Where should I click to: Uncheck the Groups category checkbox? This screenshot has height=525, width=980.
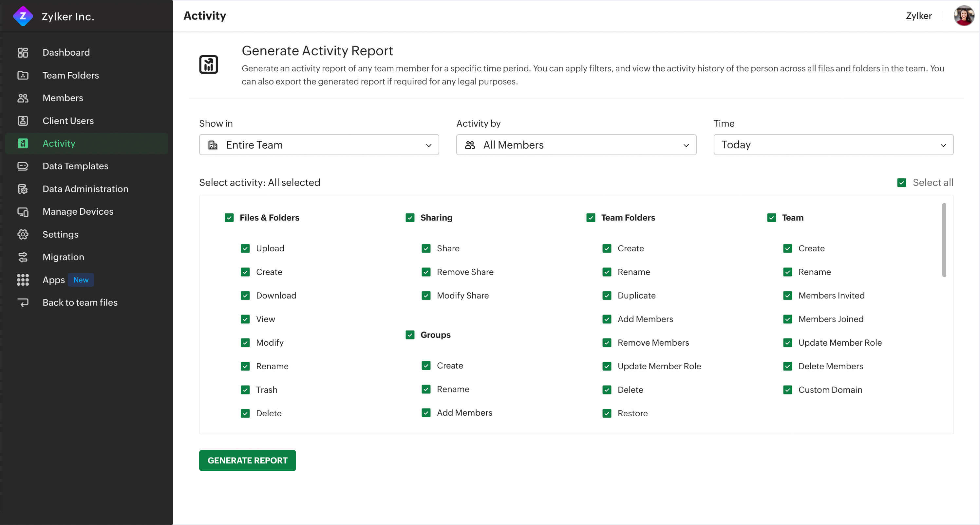pos(410,334)
